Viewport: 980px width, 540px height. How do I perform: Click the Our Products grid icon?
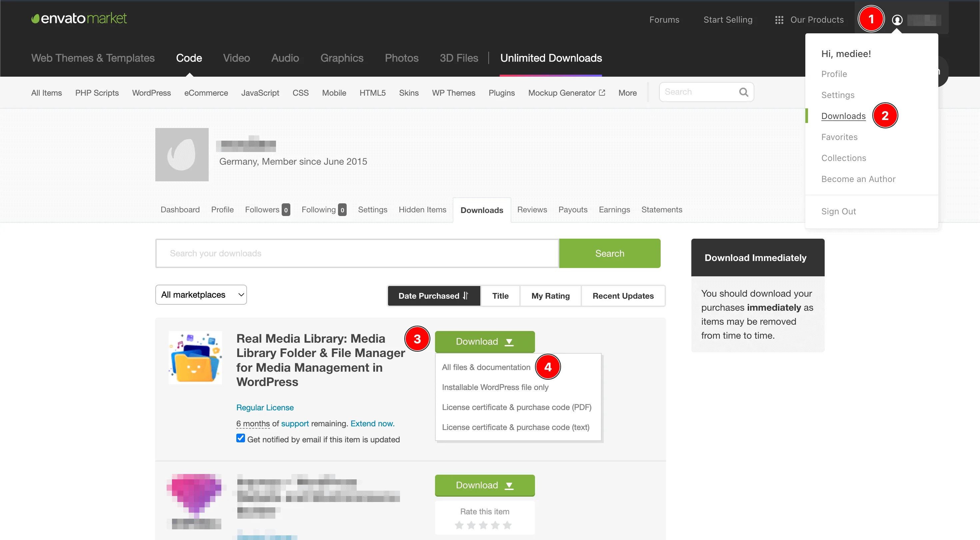(x=779, y=20)
